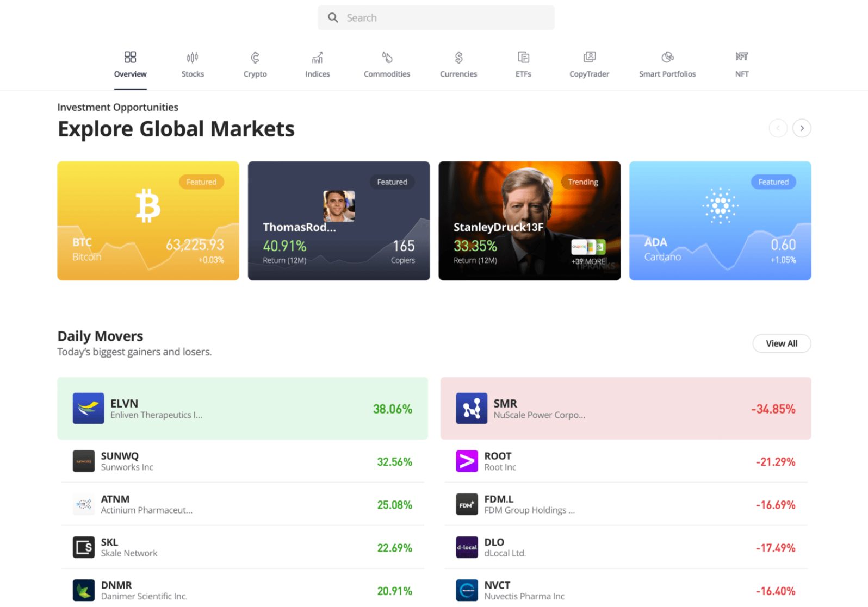The height and width of the screenshot is (607, 868).
Task: Advance carousel with the next arrow
Action: [802, 128]
